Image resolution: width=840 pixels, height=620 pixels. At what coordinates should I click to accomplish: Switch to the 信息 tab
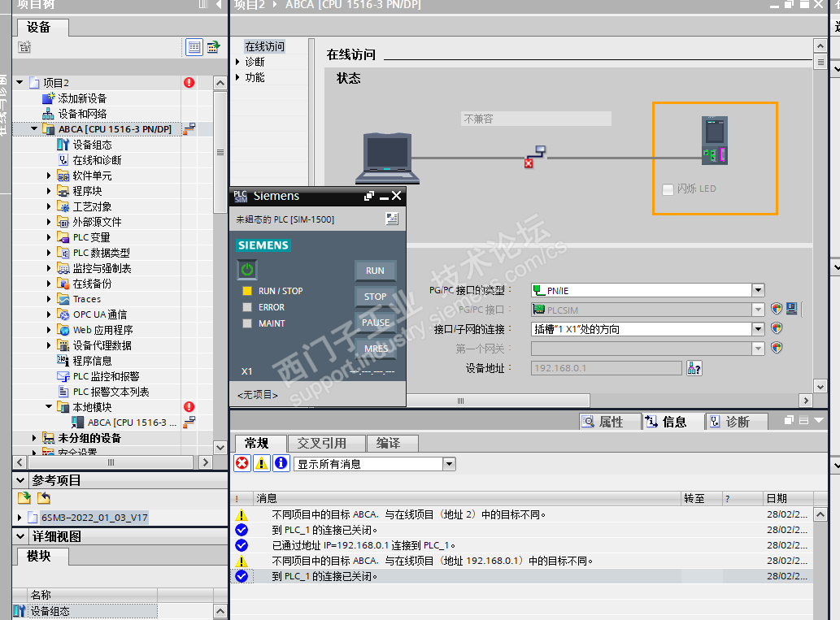(673, 422)
